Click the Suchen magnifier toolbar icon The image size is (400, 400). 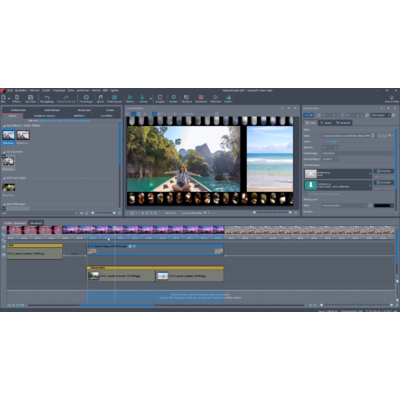point(173,98)
